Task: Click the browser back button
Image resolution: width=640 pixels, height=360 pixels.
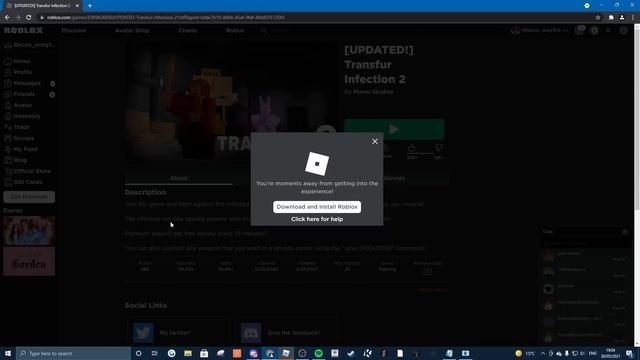Action: pyautogui.click(x=7, y=18)
